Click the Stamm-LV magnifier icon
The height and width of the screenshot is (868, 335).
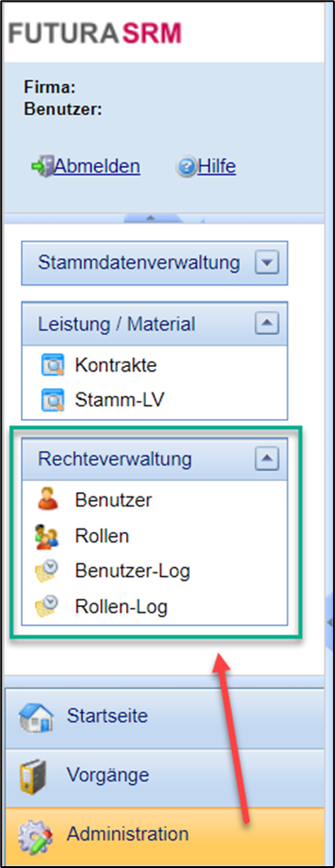[x=53, y=400]
